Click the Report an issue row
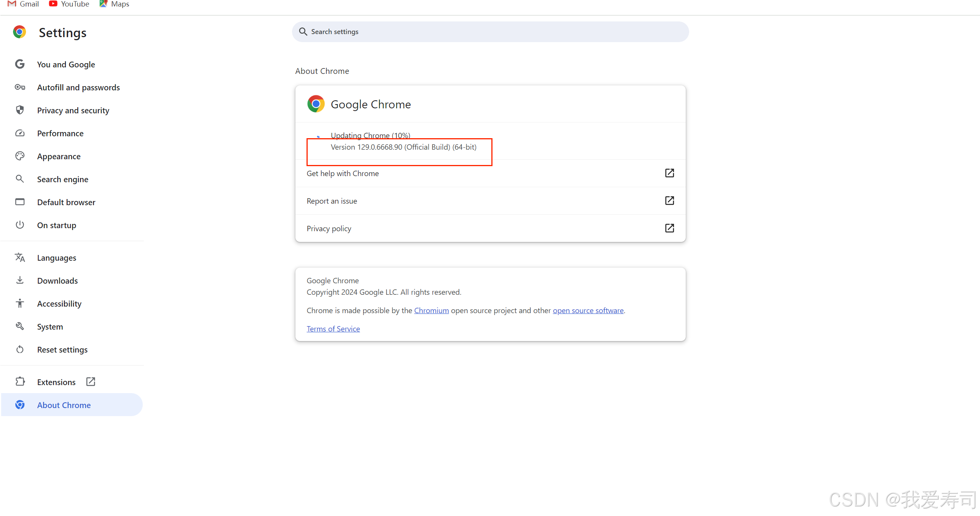Viewport: 980px width, 516px height. pyautogui.click(x=490, y=201)
